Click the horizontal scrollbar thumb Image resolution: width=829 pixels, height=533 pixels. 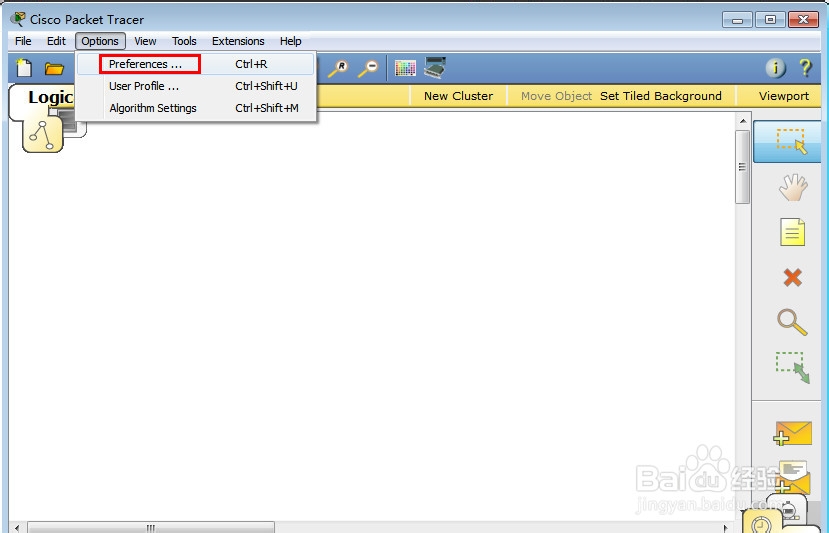(151, 528)
